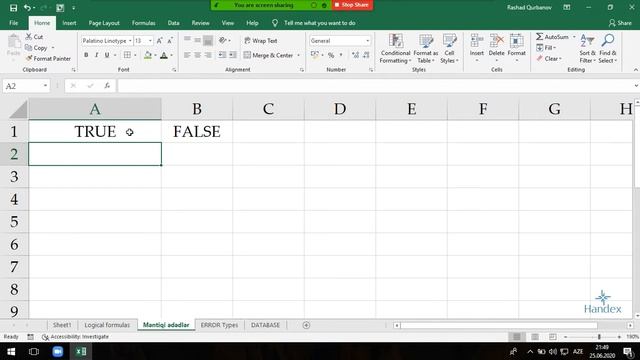This screenshot has height=360, width=640.
Task: Click the Share button in ribbon
Action: pyautogui.click(x=620, y=23)
